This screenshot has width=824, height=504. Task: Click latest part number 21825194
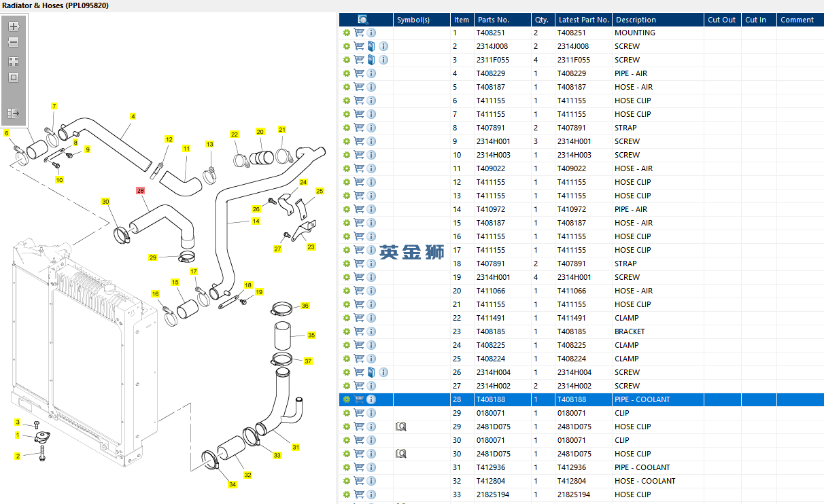[x=574, y=494]
